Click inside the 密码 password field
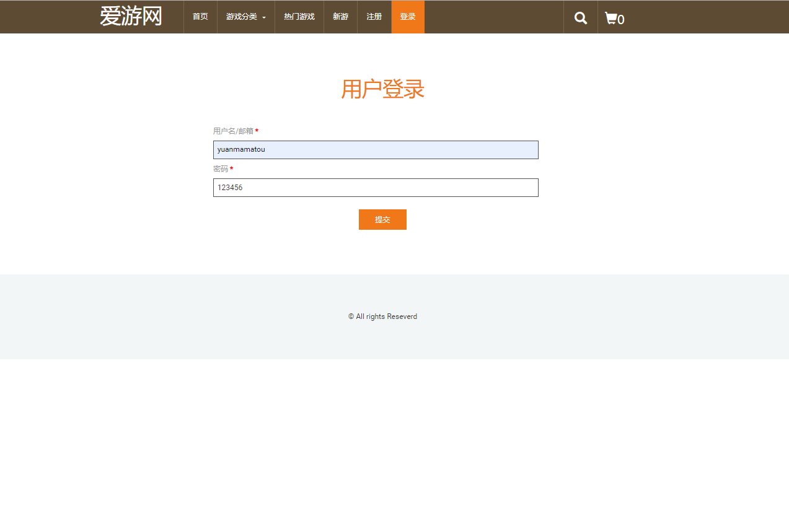 tap(376, 187)
